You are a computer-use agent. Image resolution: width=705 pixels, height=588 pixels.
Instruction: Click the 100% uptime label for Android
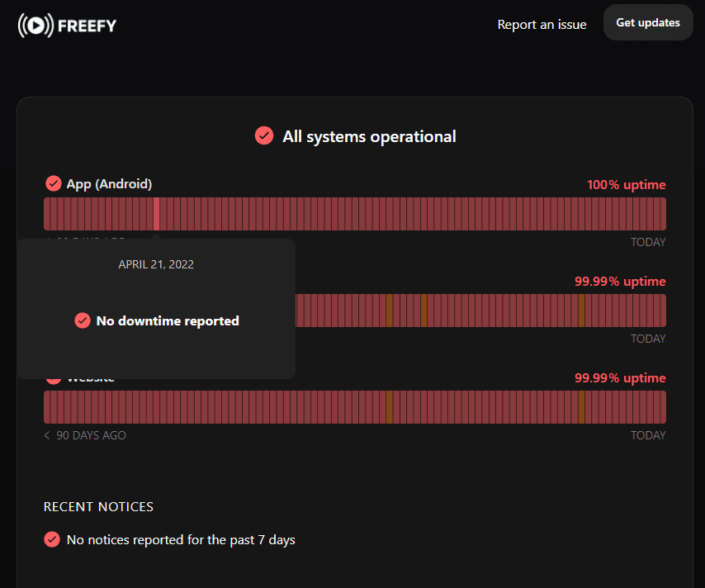[627, 184]
